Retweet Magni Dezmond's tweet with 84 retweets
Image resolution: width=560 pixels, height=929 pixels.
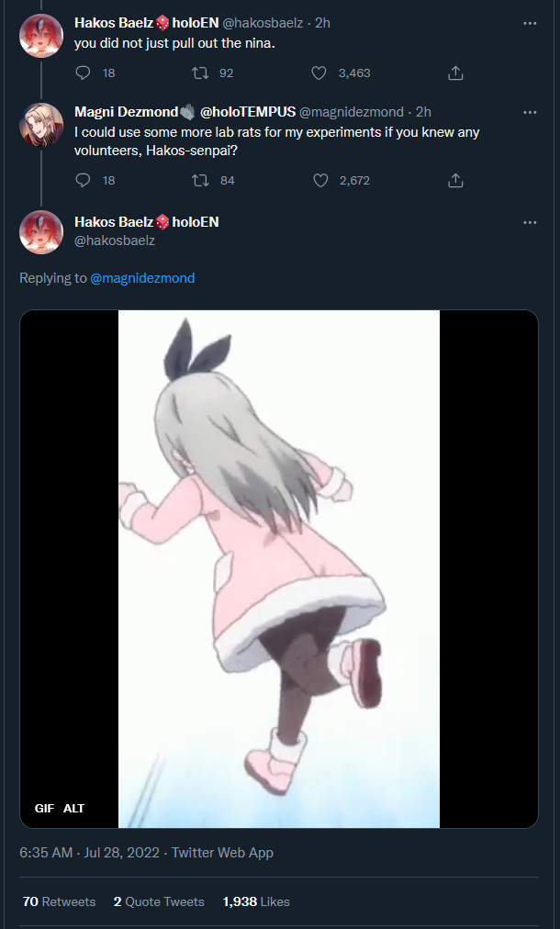point(200,180)
